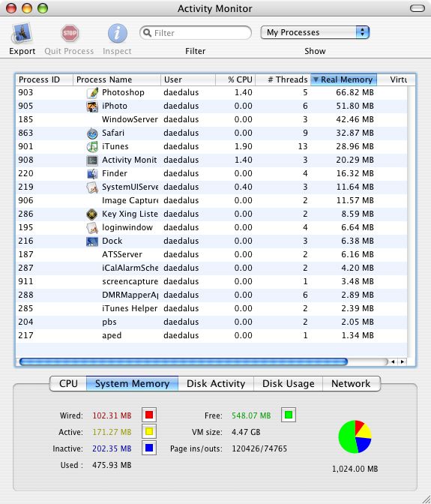Screen dimensions: 431x504
Task: Click the Dock process icon
Action: [x=92, y=241]
